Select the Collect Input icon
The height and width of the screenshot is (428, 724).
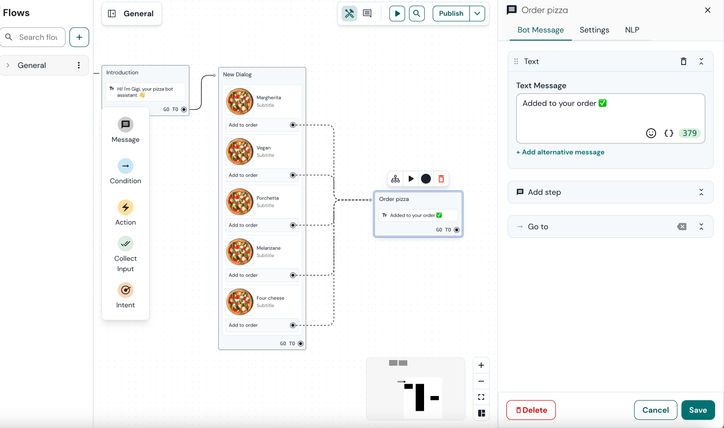125,243
